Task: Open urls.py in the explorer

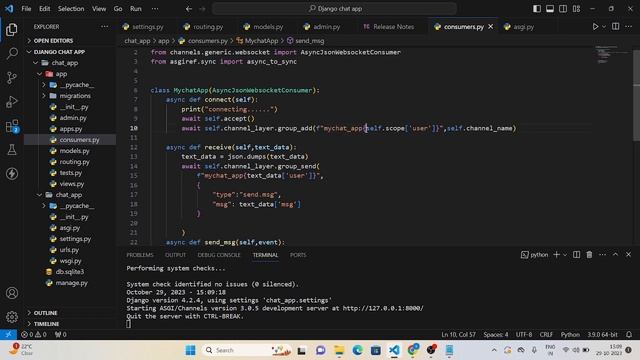Action: (69, 250)
